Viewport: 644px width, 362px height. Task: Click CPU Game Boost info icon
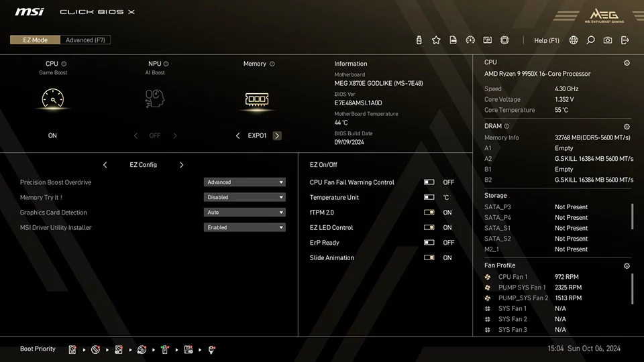click(x=64, y=64)
